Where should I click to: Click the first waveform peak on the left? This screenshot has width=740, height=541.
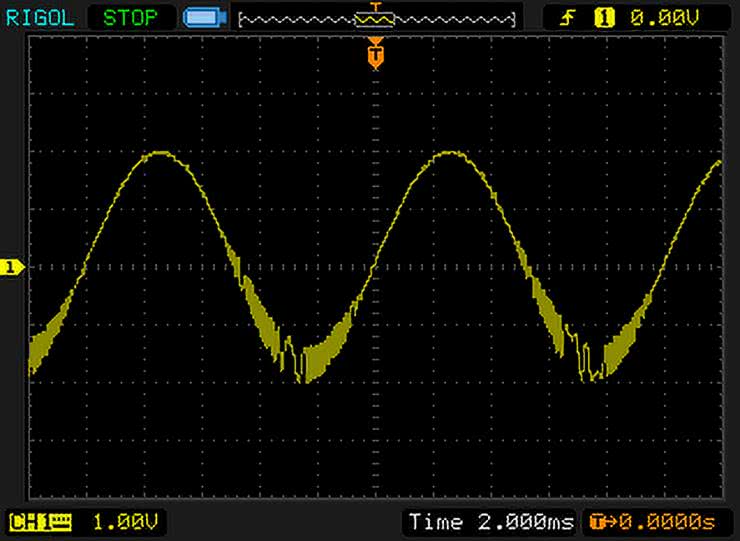[x=160, y=153]
